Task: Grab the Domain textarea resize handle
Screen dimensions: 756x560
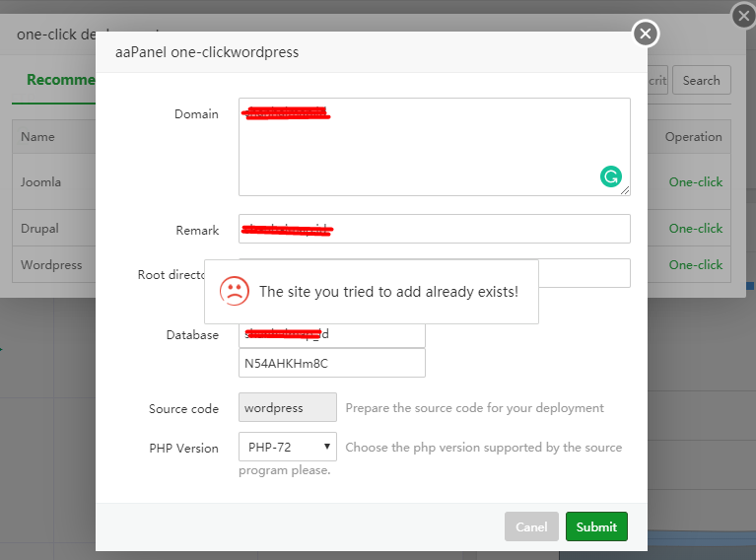Action: pyautogui.click(x=625, y=190)
